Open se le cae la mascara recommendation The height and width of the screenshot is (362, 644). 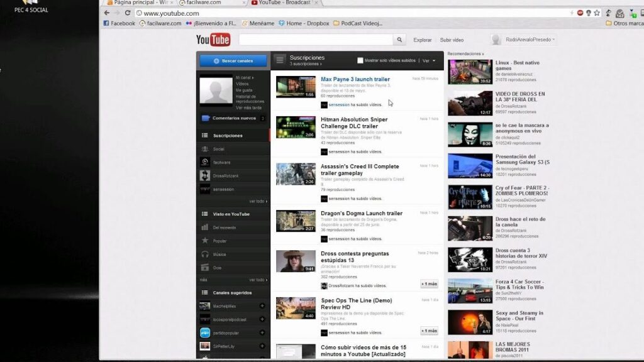[x=521, y=128]
